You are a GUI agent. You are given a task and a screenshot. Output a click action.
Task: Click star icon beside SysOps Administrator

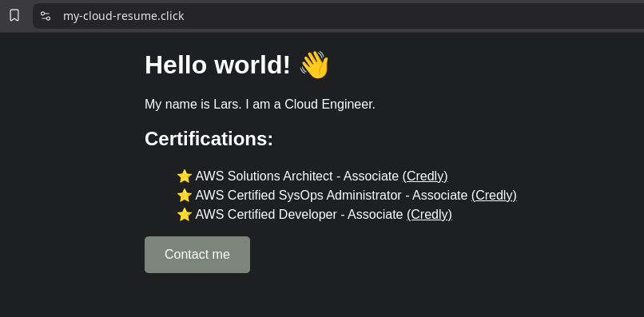(x=185, y=196)
